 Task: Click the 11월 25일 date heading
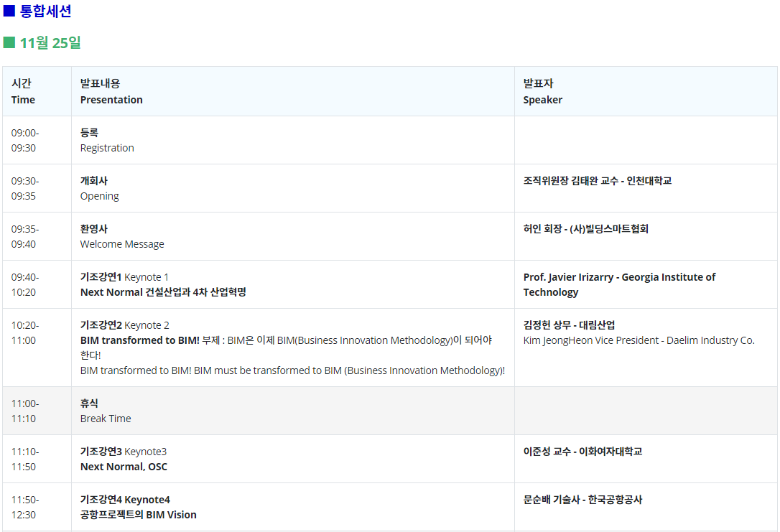pyautogui.click(x=42, y=43)
